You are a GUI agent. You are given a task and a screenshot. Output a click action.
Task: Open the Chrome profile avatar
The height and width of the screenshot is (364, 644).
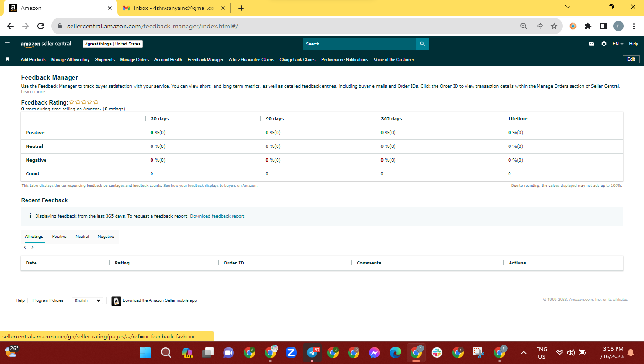tap(618, 26)
